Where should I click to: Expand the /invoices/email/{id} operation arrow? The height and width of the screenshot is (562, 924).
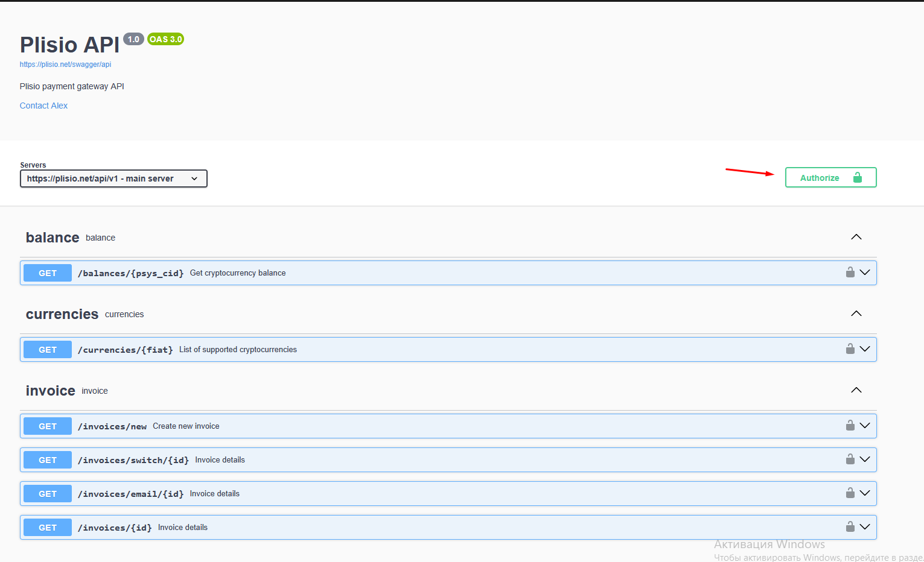(x=865, y=493)
